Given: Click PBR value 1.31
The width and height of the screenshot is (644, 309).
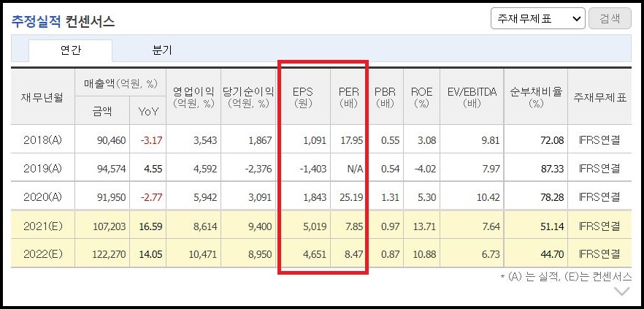Looking at the screenshot, I should coord(390,198).
